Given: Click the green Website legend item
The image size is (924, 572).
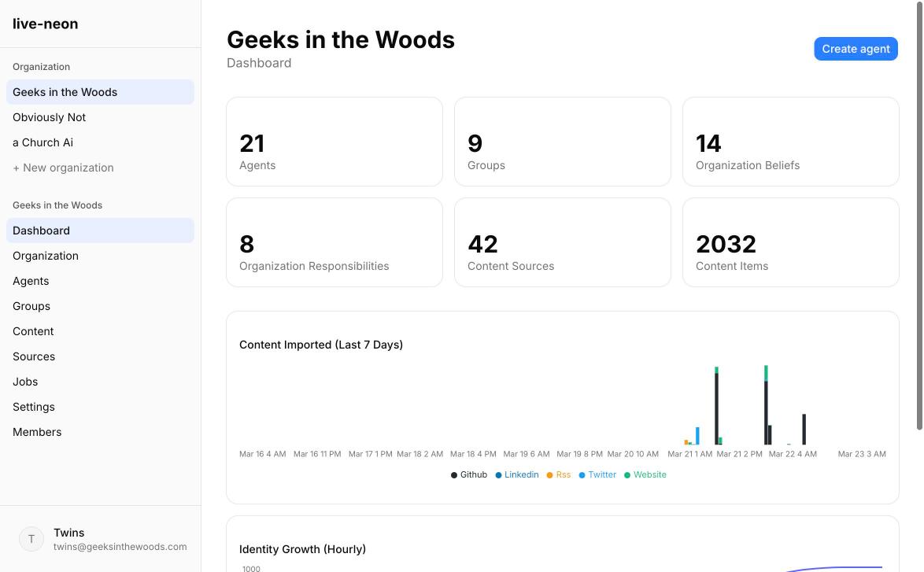Looking at the screenshot, I should 645,474.
